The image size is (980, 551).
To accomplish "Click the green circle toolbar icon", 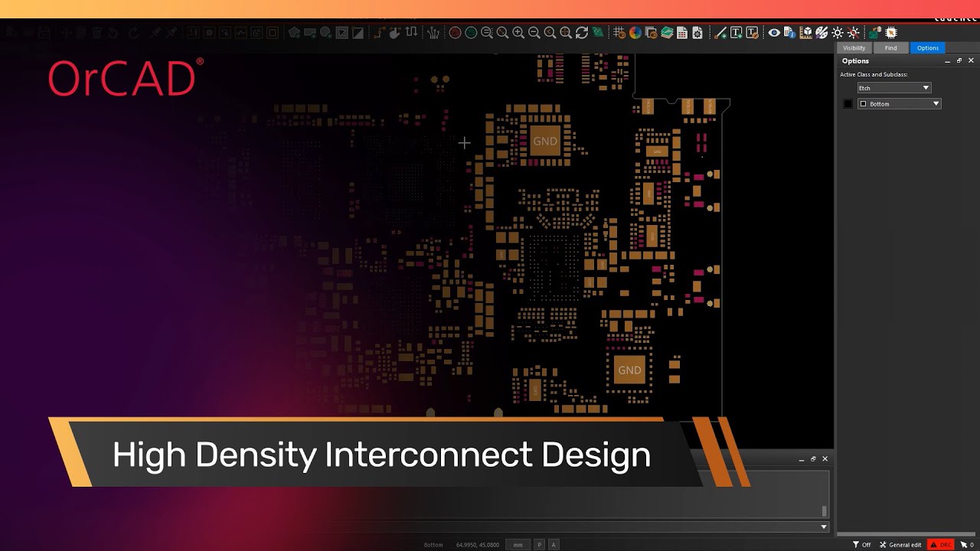I will [x=471, y=33].
